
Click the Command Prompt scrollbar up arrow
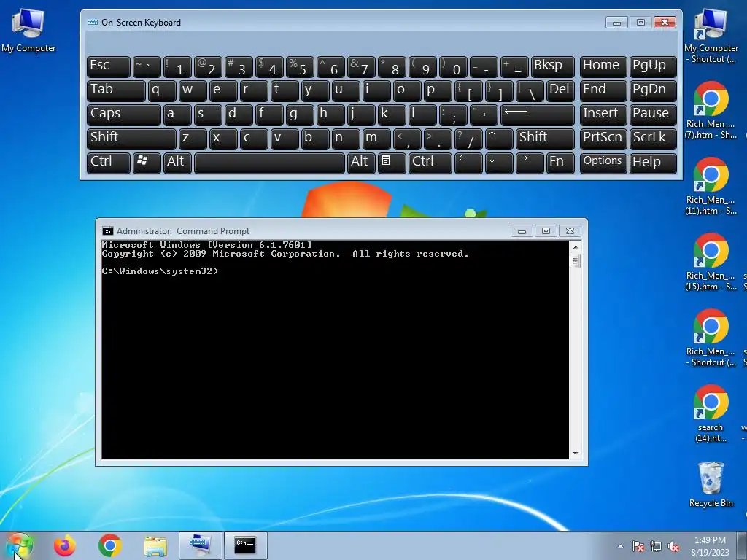[x=575, y=247]
